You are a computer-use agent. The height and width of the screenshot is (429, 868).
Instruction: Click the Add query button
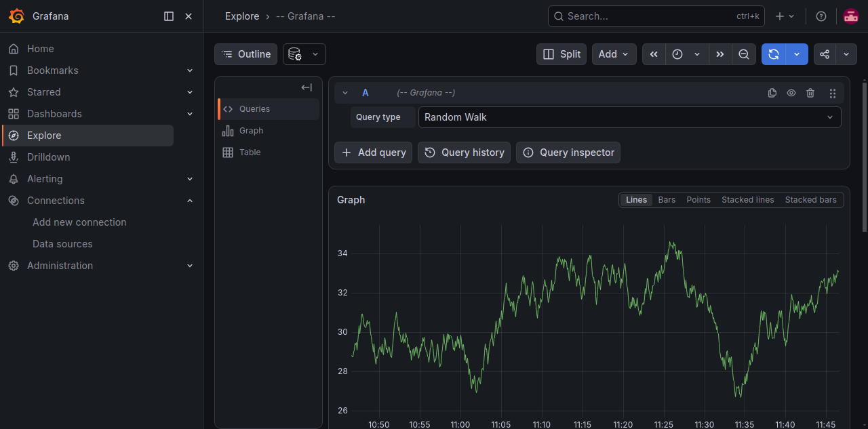tap(373, 152)
